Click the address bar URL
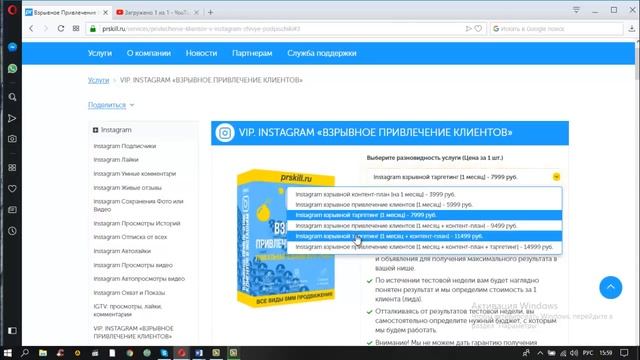 [201, 29]
